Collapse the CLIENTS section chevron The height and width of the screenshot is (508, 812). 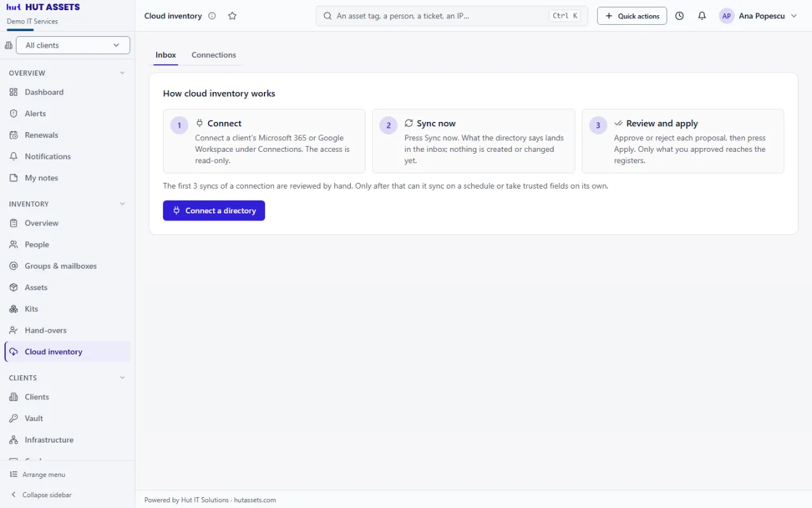tap(122, 378)
